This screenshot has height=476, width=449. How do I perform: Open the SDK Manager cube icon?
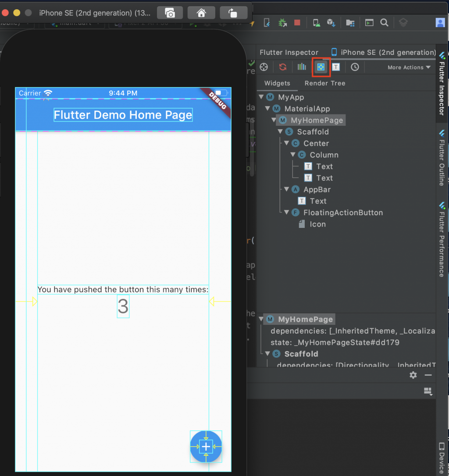click(x=331, y=23)
